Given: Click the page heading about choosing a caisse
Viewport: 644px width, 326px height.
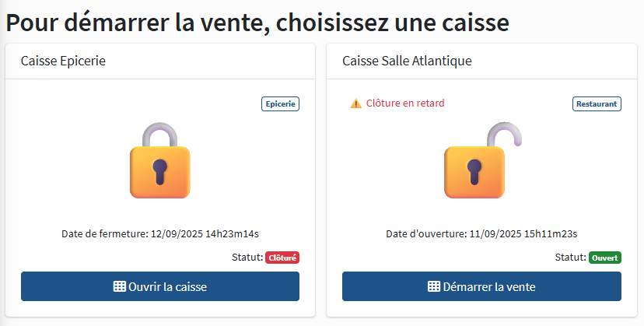Looking at the screenshot, I should tap(257, 22).
